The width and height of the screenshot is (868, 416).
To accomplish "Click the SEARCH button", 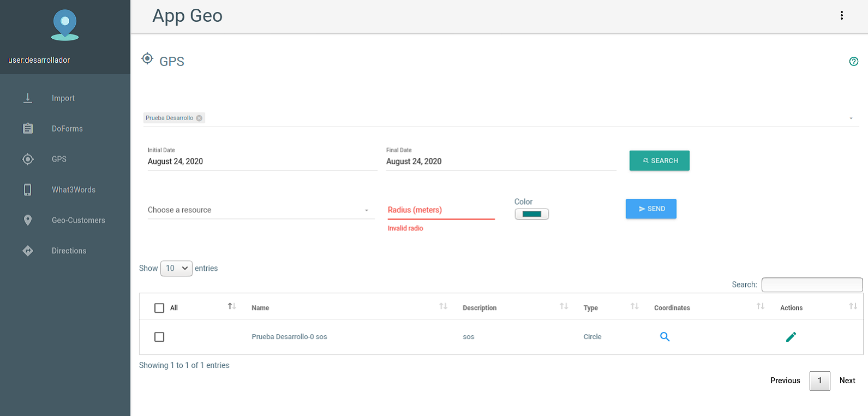I will point(660,161).
